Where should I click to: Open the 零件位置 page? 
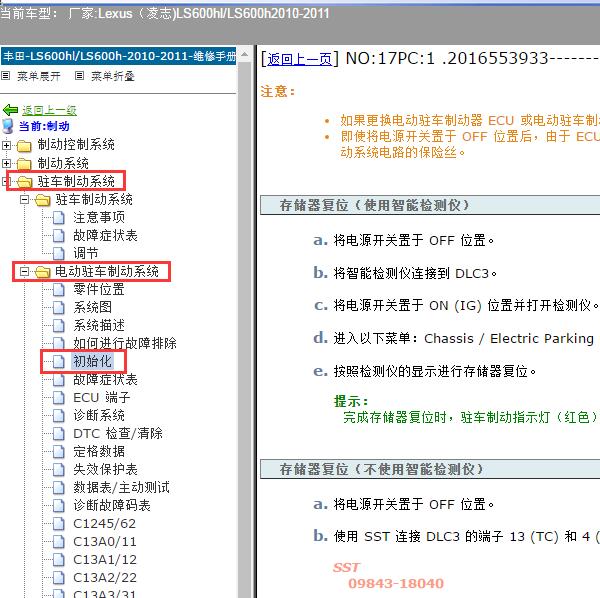[99, 289]
